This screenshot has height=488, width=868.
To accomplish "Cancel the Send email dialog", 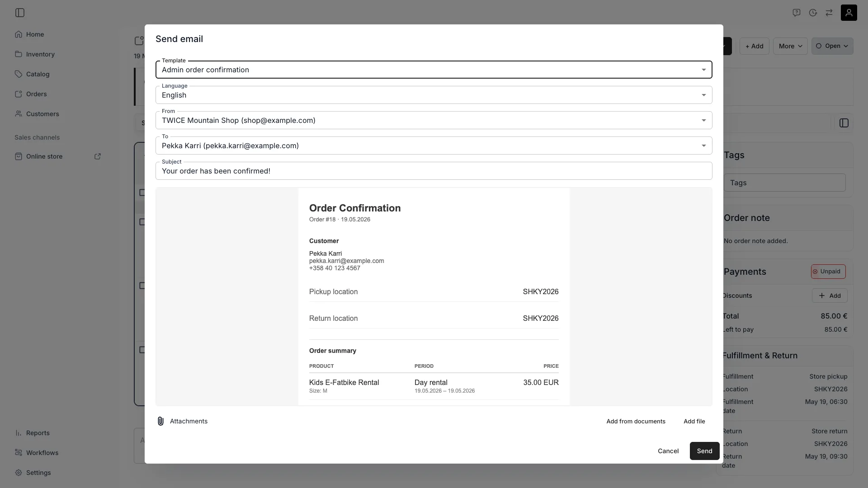I will (x=668, y=451).
